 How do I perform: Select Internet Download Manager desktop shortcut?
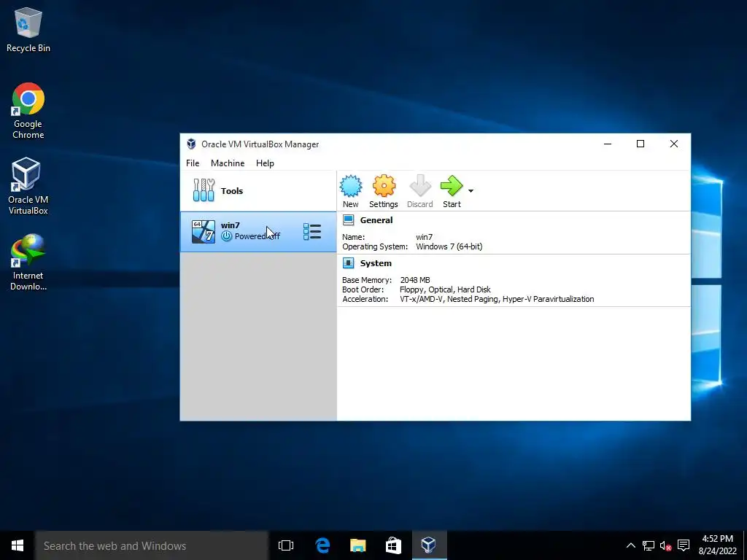28,262
